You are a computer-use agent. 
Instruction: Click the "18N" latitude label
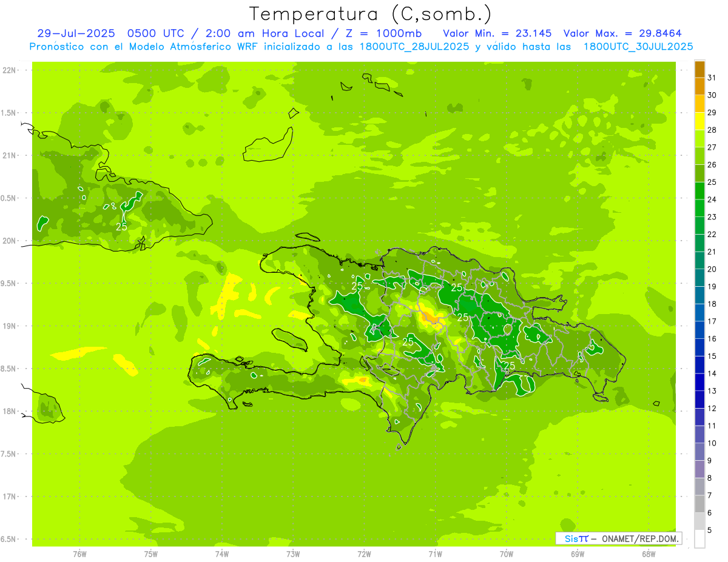(x=10, y=412)
